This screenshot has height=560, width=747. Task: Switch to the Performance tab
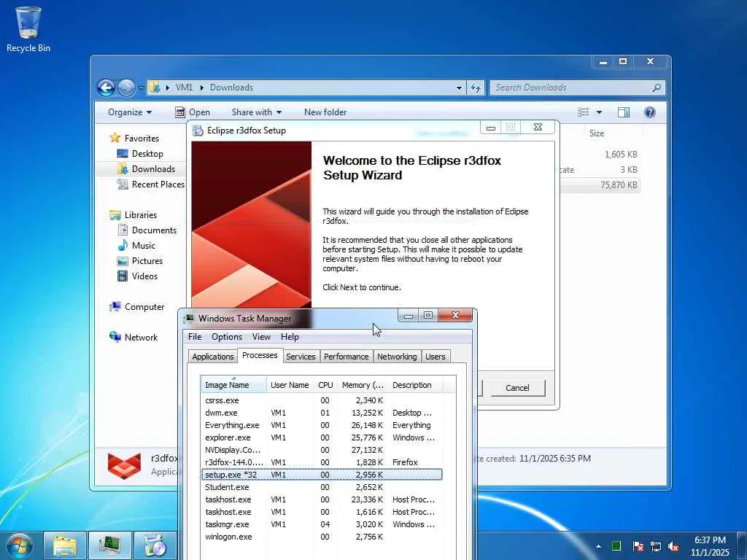(347, 357)
